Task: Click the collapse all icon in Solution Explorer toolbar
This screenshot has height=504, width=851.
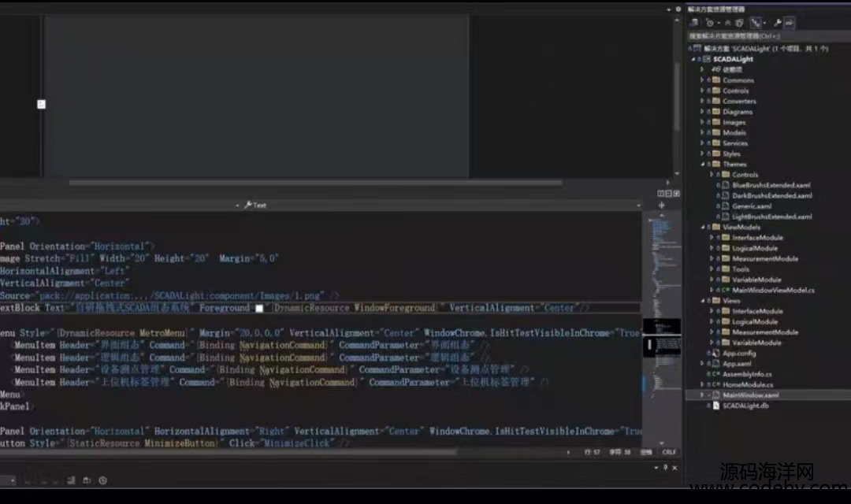Action: point(740,23)
